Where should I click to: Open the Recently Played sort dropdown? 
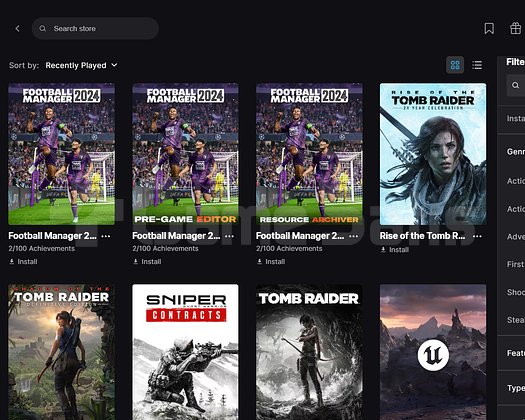click(x=81, y=65)
